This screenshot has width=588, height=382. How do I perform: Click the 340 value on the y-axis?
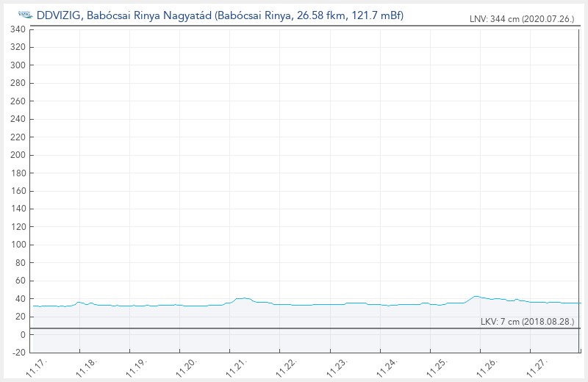(x=18, y=29)
